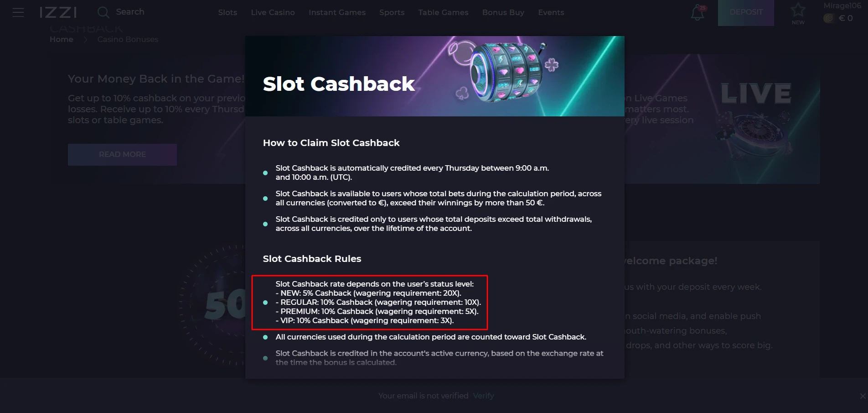The width and height of the screenshot is (868, 413).
Task: Open the Events page
Action: coord(551,12)
